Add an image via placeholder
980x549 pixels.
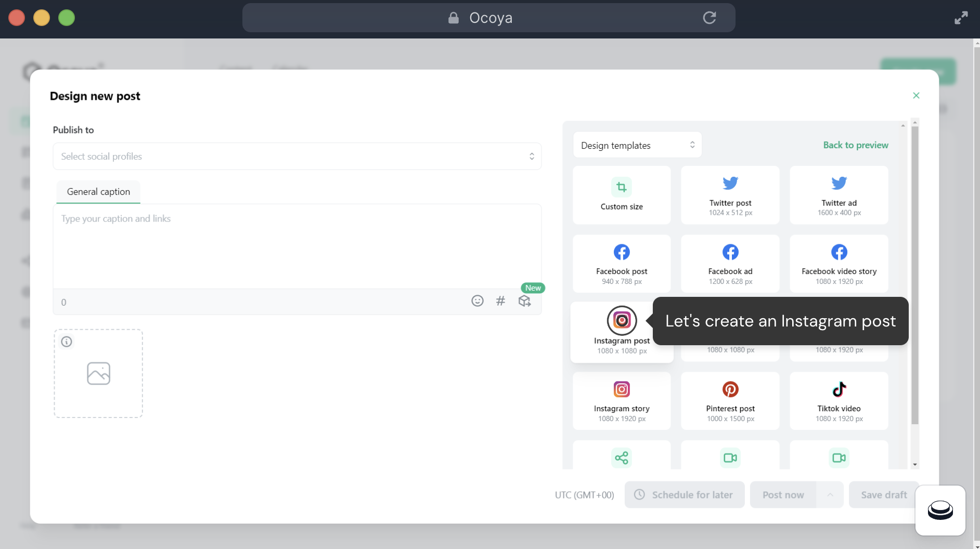click(98, 373)
